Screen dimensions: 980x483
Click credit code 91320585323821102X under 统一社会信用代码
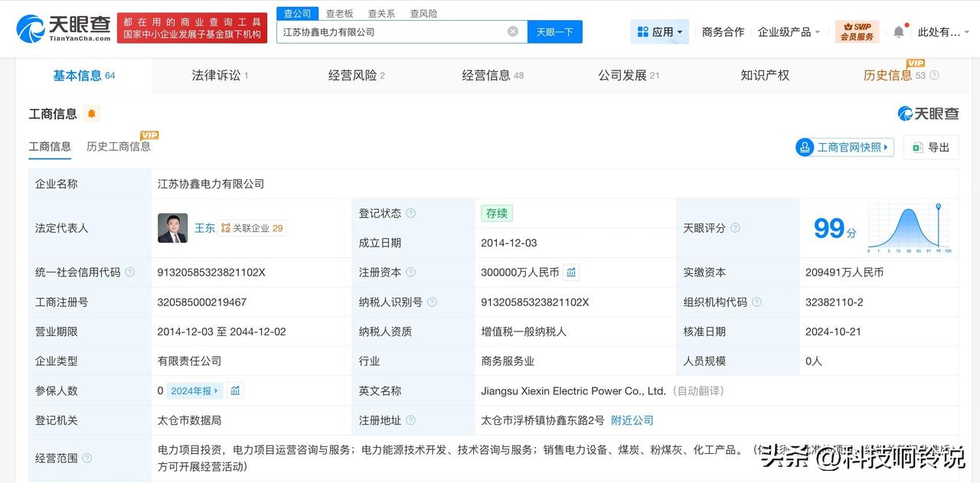[211, 272]
